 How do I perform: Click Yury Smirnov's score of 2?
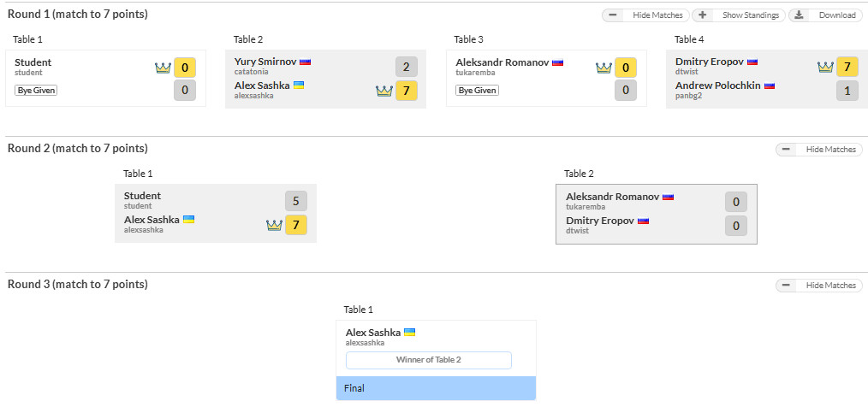407,68
